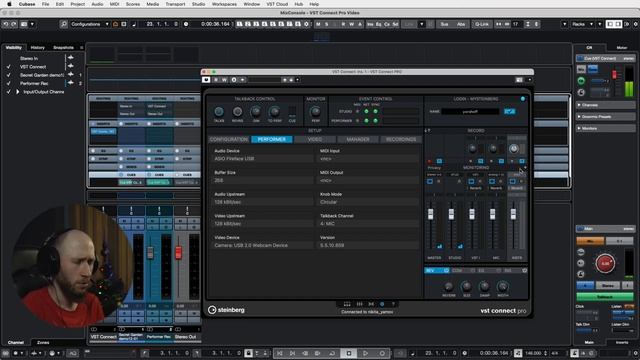Toggle MASTER channel monitoring blue box
This screenshot has width=640, height=360.
430,181
